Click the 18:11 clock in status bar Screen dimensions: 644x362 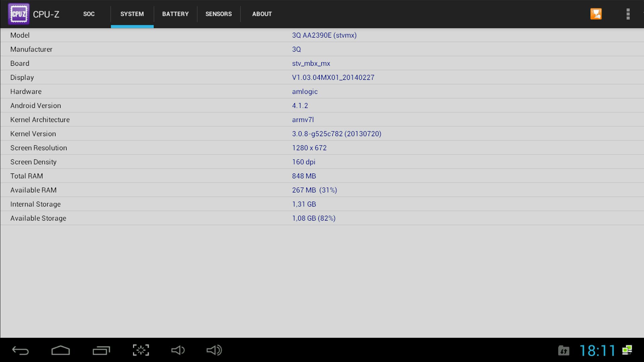point(597,351)
